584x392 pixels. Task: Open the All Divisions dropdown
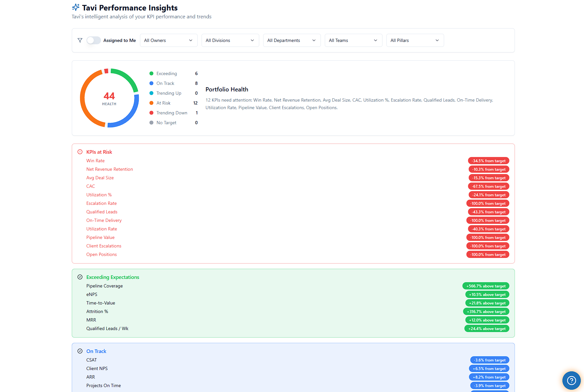click(230, 40)
